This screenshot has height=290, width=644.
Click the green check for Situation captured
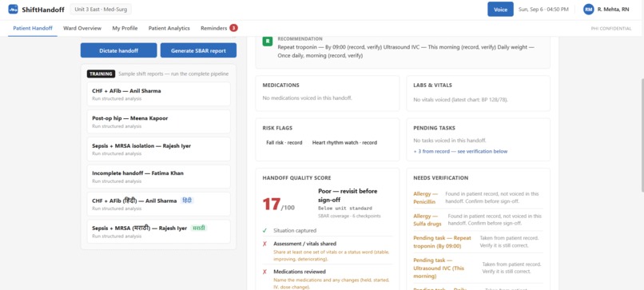[265, 230]
